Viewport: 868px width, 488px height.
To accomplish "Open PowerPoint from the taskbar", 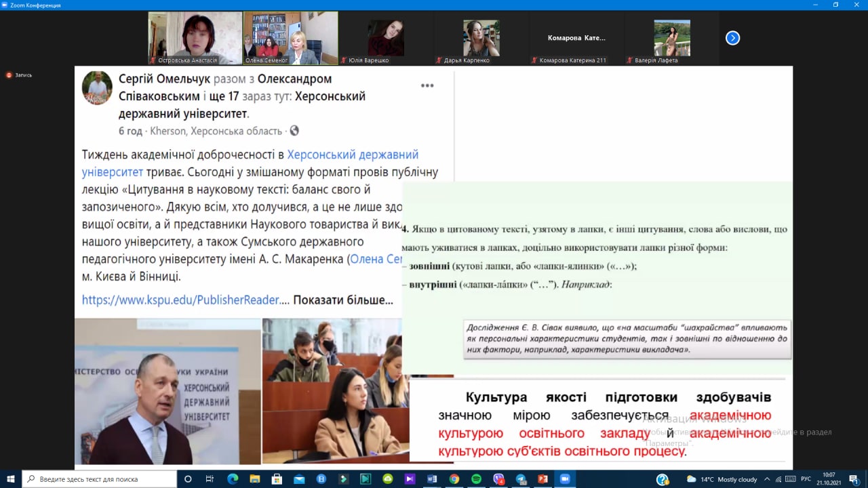I will pos(542,479).
